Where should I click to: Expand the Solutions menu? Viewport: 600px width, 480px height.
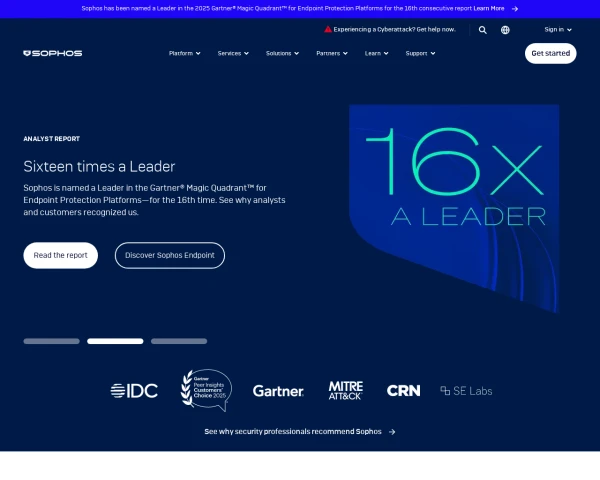click(x=282, y=53)
